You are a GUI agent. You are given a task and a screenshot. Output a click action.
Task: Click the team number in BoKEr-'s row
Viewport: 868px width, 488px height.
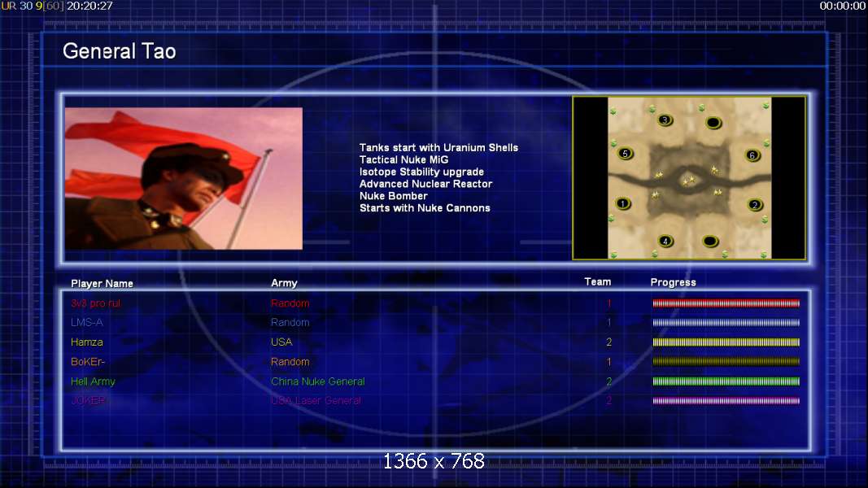[609, 362]
